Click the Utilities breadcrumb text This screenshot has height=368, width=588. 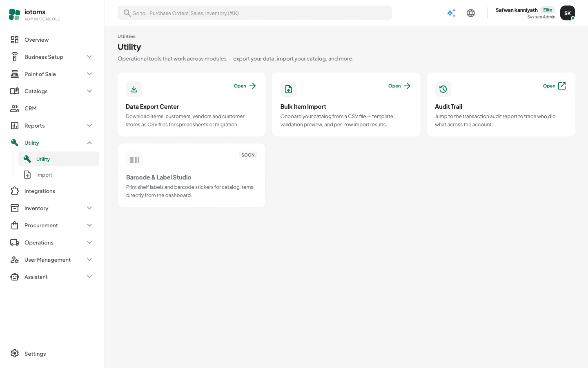tap(127, 36)
